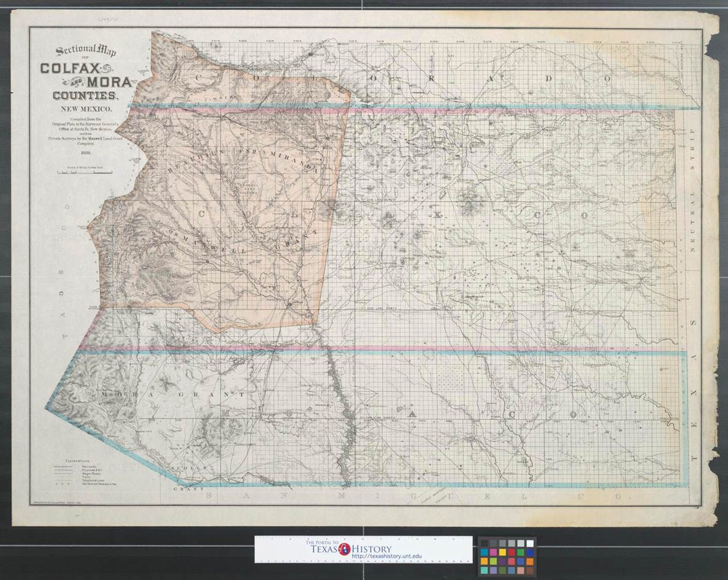Click the vertical NEUTRAL STRIP label
The width and height of the screenshot is (728, 580).
coord(692,184)
